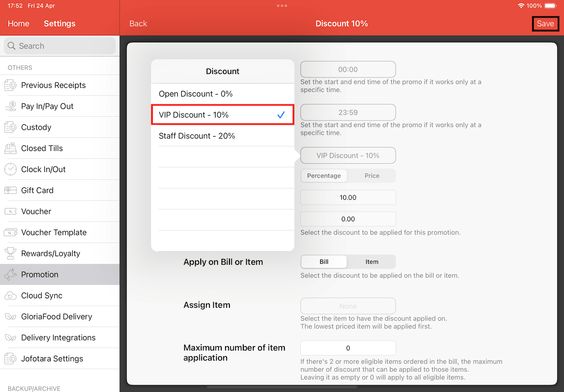Image resolution: width=564 pixels, height=392 pixels.
Task: Click the Gift Card icon
Action: [11, 190]
